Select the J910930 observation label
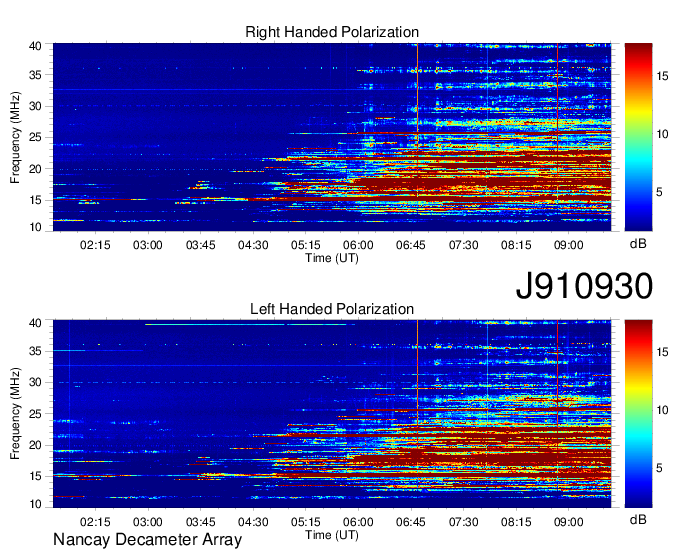This screenshot has height=552, width=680. point(584,286)
